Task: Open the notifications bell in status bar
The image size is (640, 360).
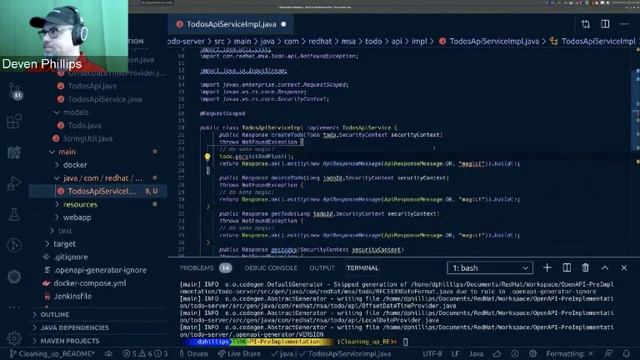Action: 627,354
